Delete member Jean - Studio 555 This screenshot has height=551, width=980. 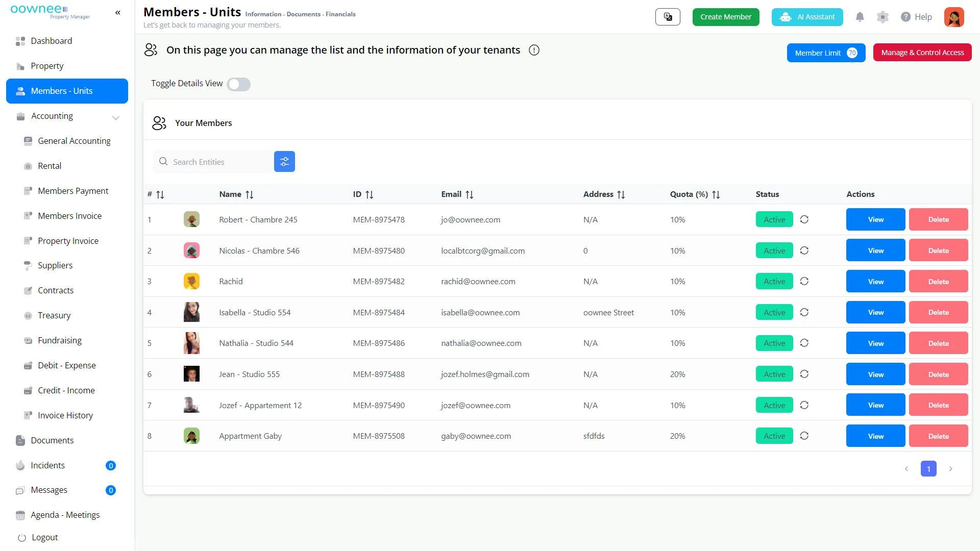pos(939,374)
